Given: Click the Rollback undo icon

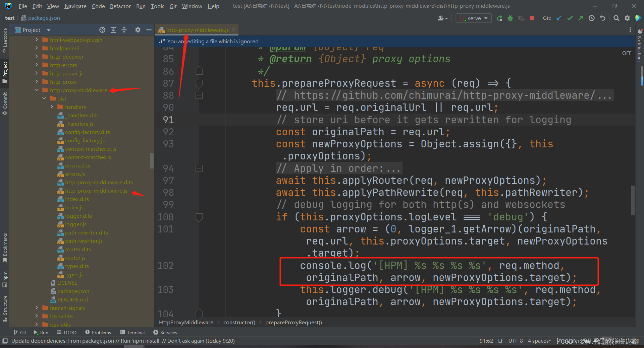Looking at the screenshot, I should (x=603, y=18).
